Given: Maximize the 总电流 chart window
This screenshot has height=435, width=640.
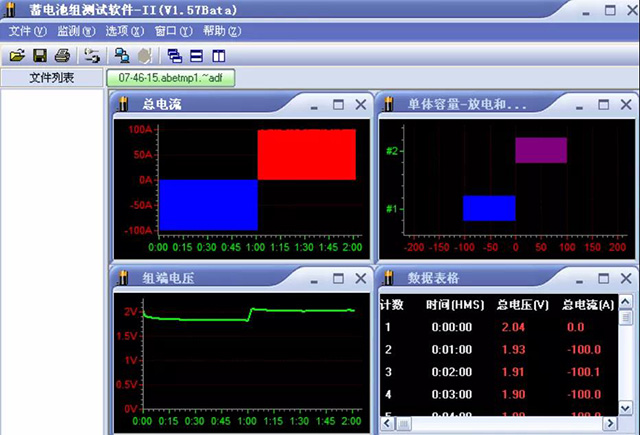Looking at the screenshot, I should tap(337, 104).
